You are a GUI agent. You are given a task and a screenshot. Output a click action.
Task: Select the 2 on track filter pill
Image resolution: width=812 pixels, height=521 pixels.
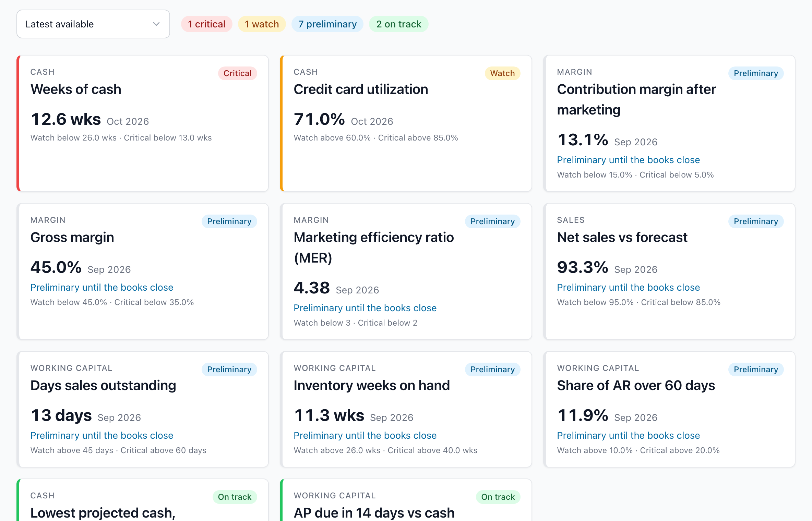point(398,24)
